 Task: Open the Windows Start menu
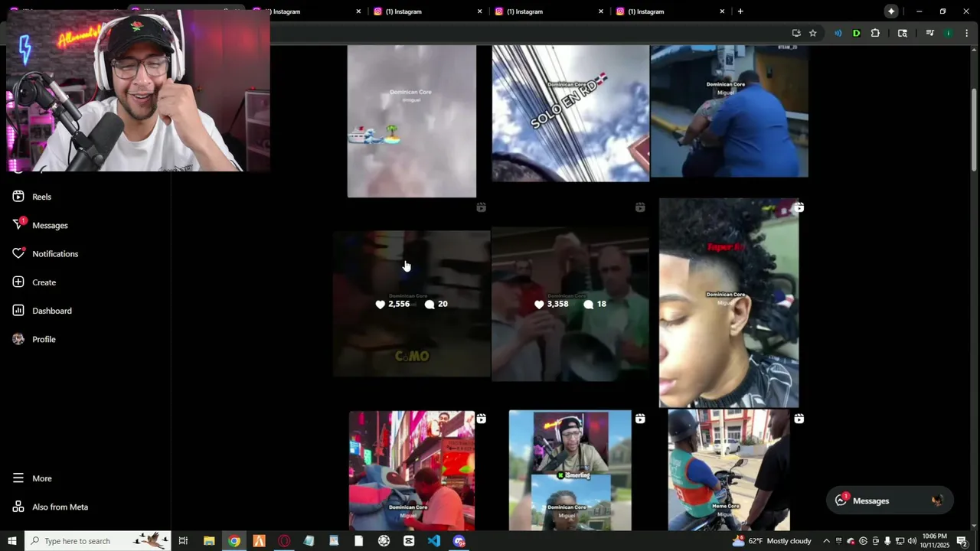(12, 541)
